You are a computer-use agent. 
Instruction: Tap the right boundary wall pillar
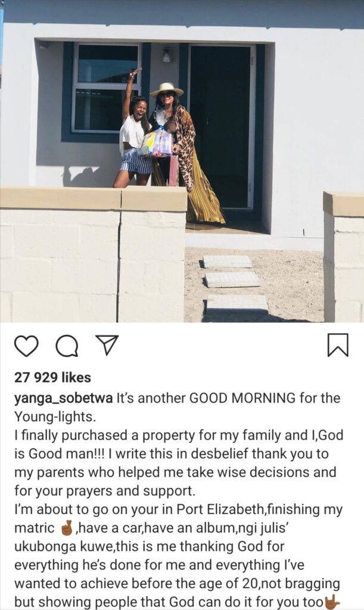343,257
